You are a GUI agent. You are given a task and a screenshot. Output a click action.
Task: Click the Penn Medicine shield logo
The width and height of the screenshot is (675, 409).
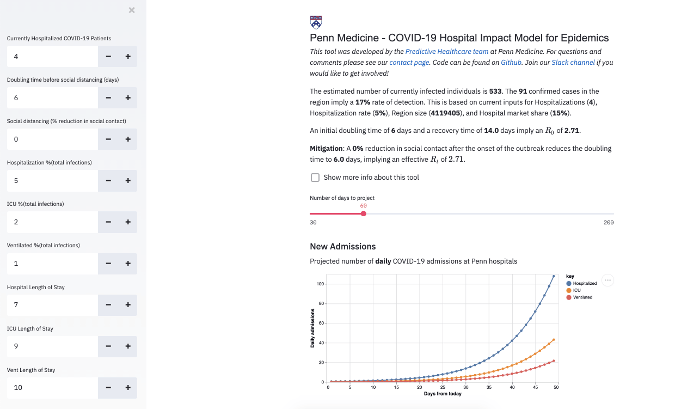(x=316, y=20)
